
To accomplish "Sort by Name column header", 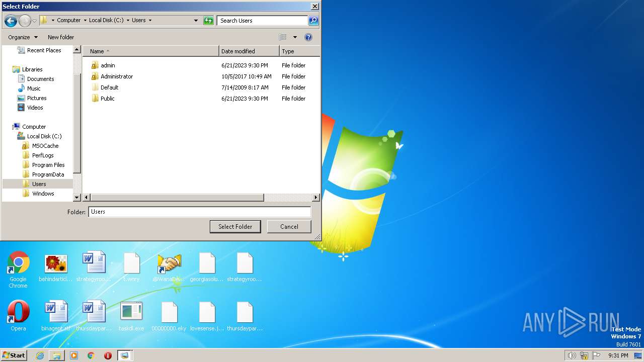I will [x=151, y=51].
